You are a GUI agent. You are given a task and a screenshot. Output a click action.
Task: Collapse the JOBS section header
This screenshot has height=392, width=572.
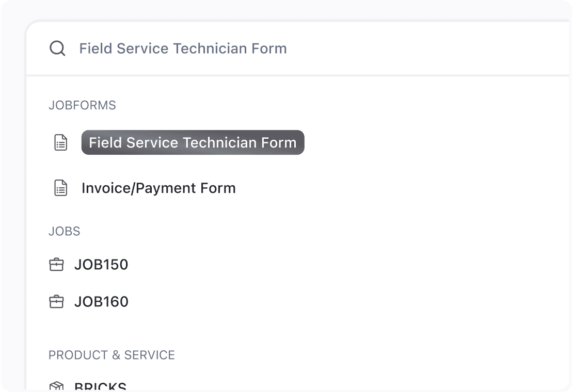tap(64, 231)
